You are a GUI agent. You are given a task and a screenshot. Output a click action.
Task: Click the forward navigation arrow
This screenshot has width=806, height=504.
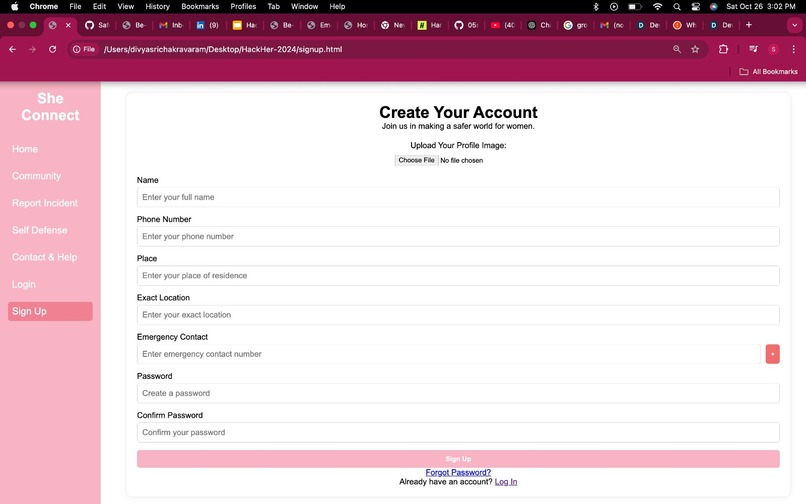click(x=32, y=49)
